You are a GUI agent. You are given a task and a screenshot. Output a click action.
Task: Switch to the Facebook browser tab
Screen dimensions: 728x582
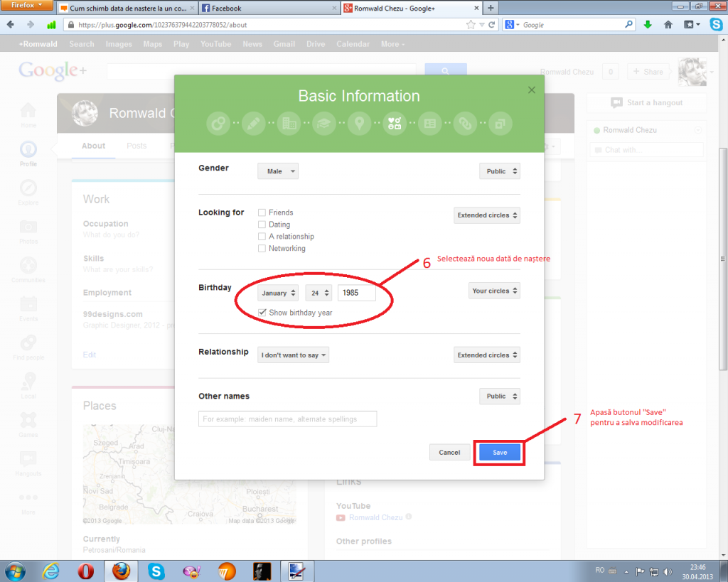[x=269, y=8]
